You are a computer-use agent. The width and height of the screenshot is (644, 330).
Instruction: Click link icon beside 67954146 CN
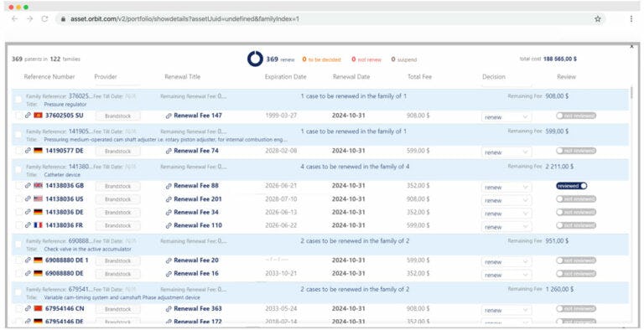point(28,308)
